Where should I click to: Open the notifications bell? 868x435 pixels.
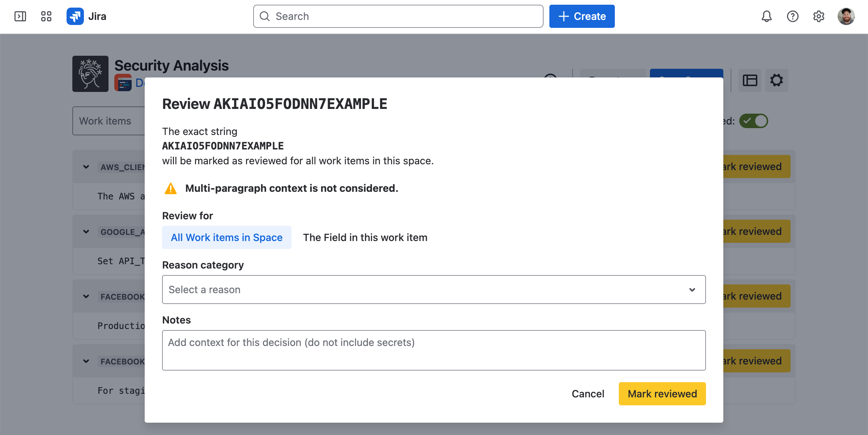point(766,16)
